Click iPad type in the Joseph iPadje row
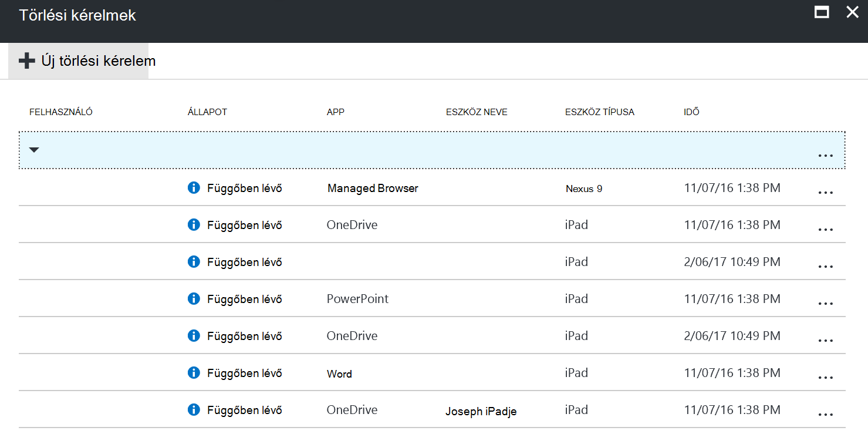The height and width of the screenshot is (434, 868). pyautogui.click(x=576, y=409)
